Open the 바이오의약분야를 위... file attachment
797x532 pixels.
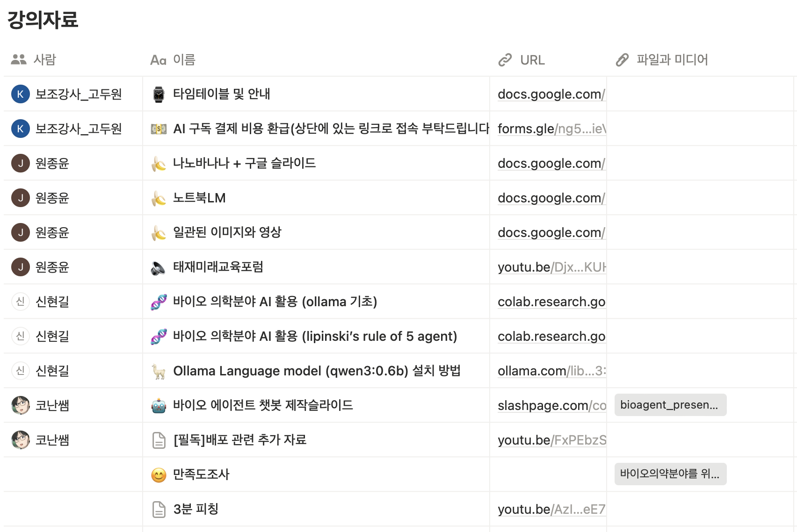(670, 474)
